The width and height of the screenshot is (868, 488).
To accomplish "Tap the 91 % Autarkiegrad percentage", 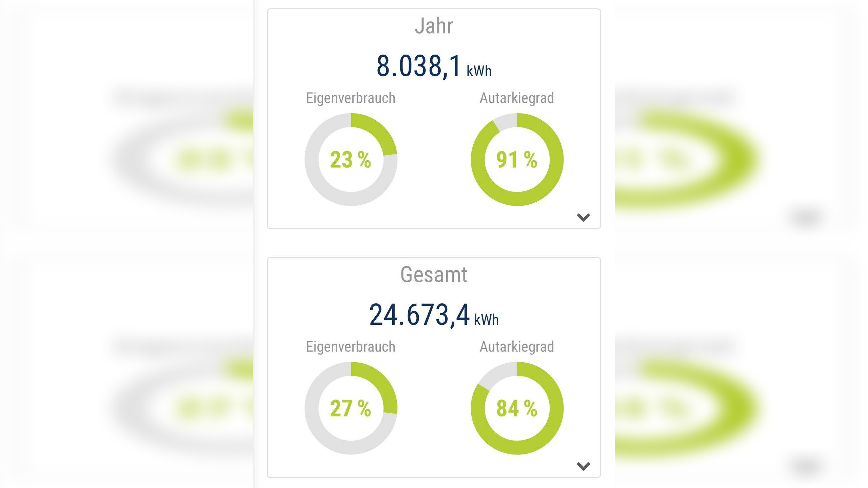I will coord(517,160).
